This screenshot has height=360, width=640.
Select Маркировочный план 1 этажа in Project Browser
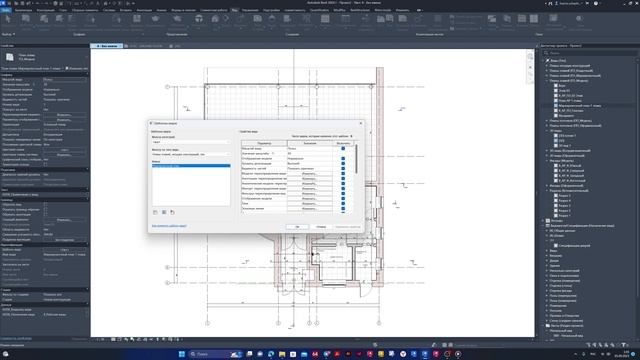[x=579, y=106]
